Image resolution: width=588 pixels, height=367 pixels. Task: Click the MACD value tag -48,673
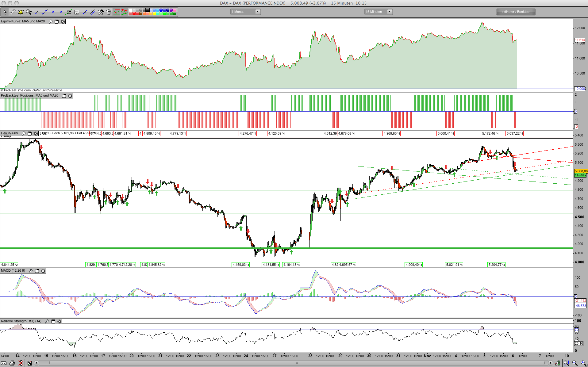click(580, 306)
